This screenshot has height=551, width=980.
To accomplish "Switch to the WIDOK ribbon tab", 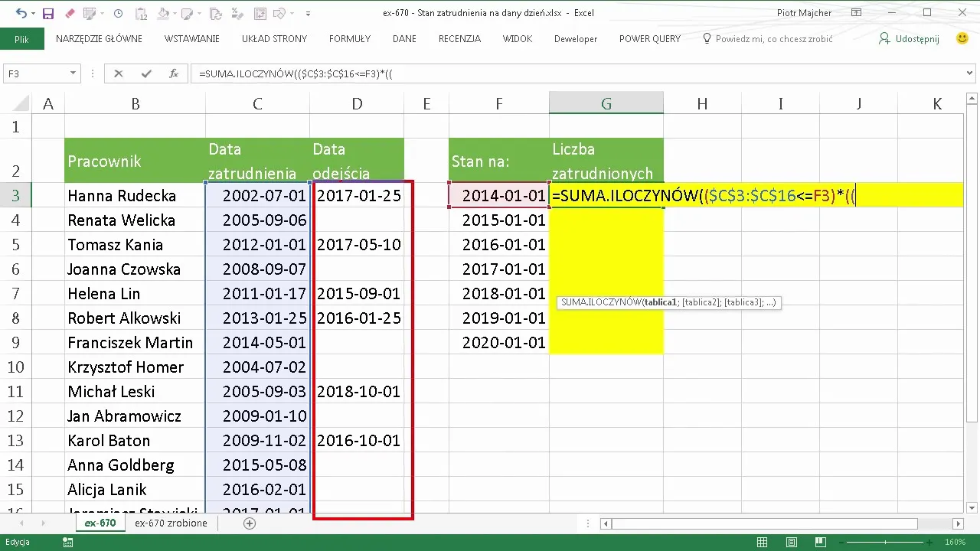I will (x=518, y=38).
